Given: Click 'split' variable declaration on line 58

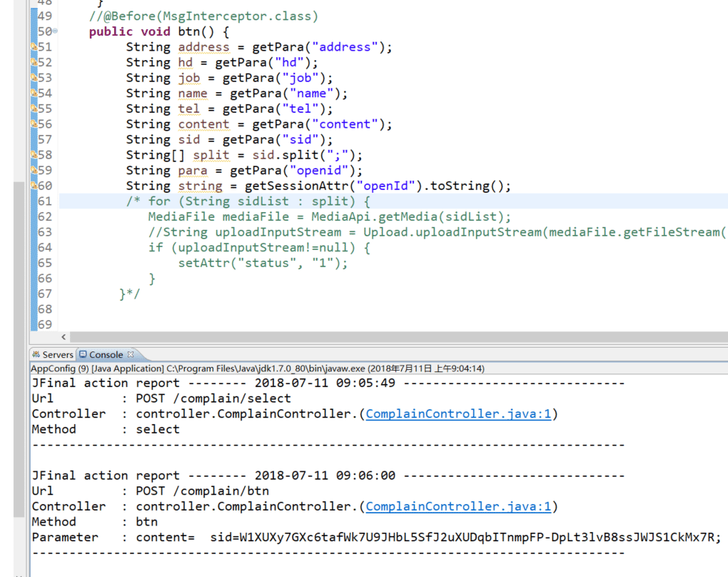Looking at the screenshot, I should click(x=211, y=155).
